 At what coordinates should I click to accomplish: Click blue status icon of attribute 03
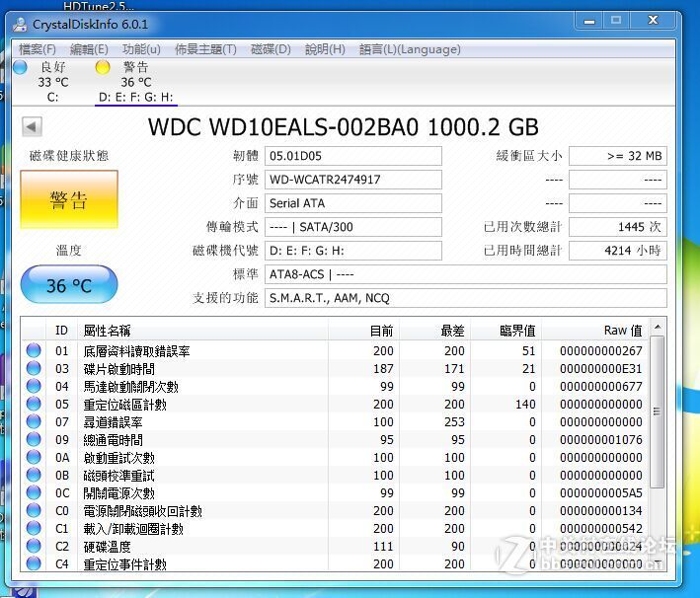(34, 369)
